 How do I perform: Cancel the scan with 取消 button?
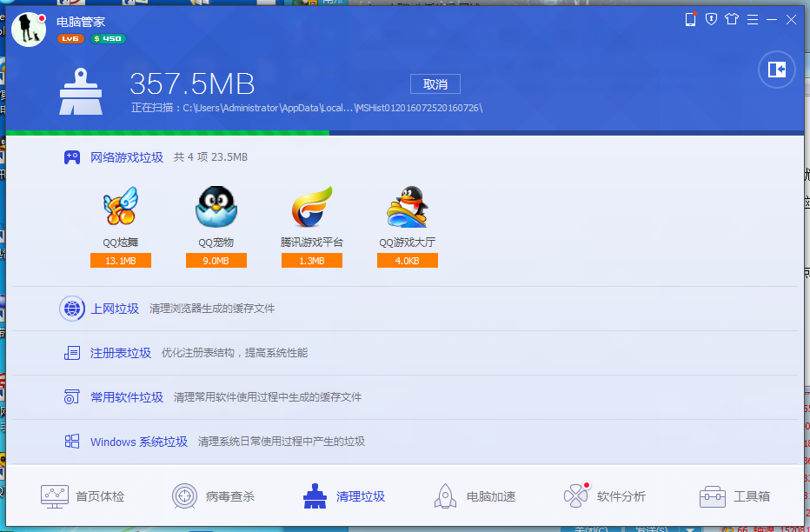point(435,84)
